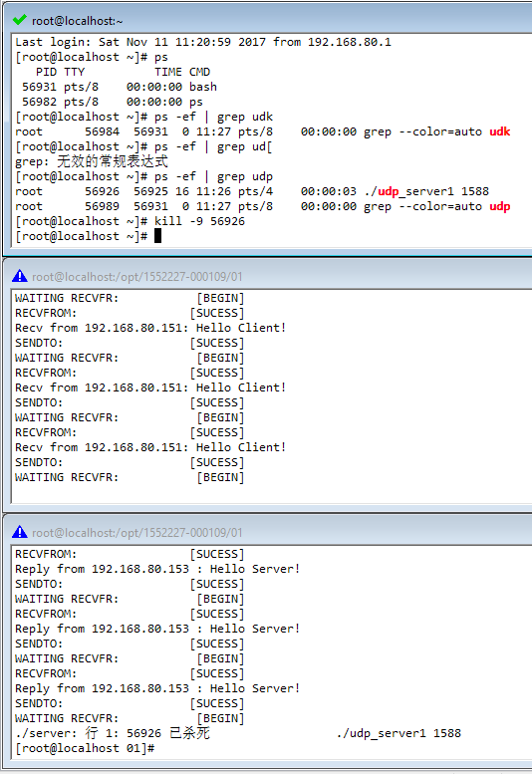
Task: Click the green checkmark session status icon
Action: [20, 20]
